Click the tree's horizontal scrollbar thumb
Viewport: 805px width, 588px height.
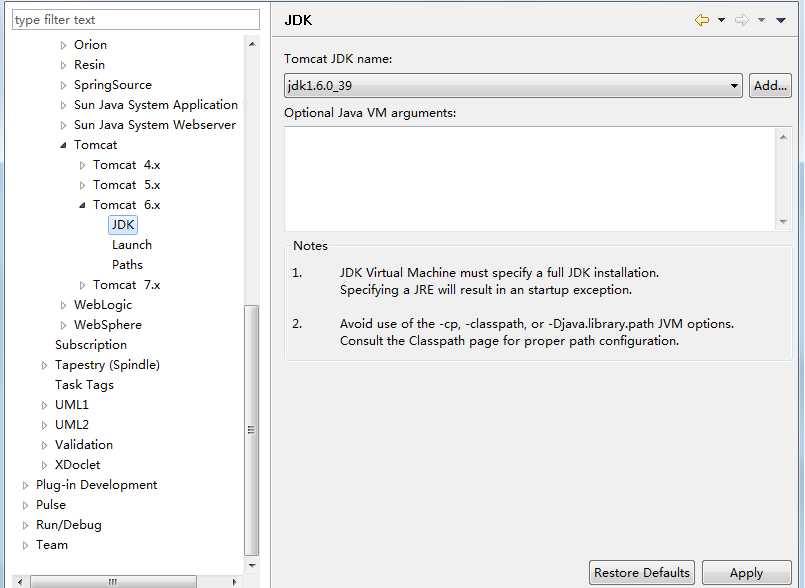point(113,582)
